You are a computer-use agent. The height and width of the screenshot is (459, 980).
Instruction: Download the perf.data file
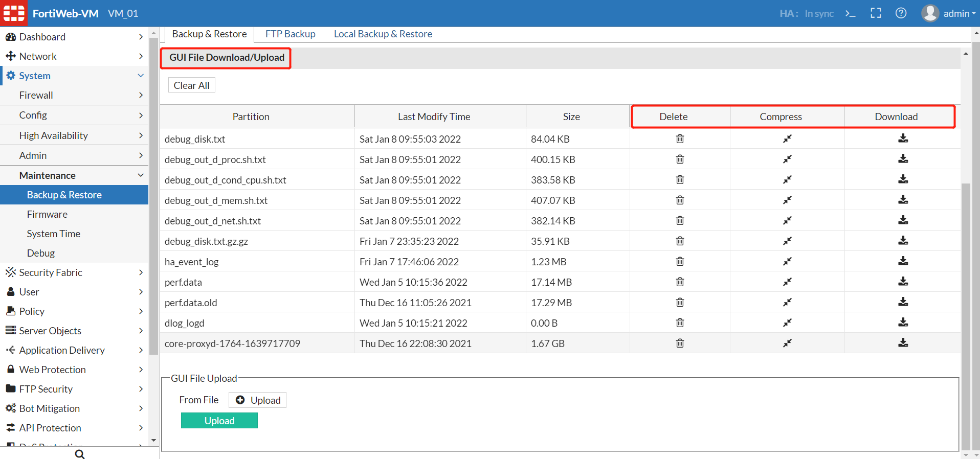[x=903, y=282]
